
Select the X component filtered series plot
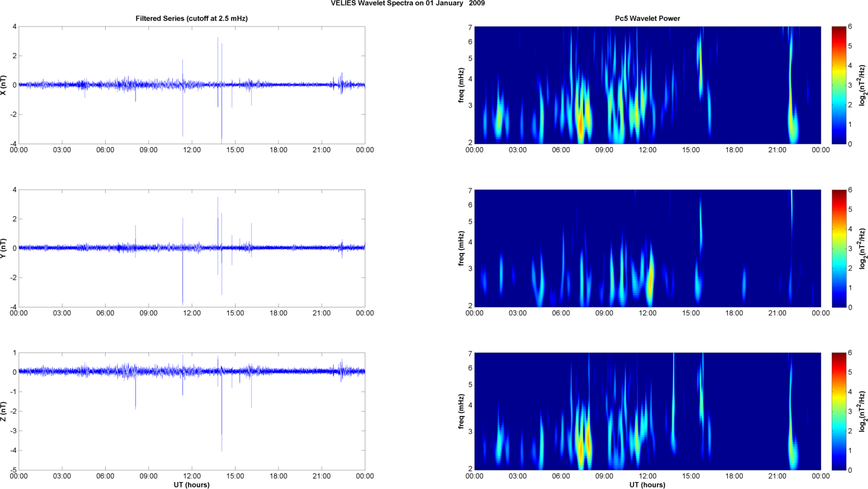[x=192, y=85]
